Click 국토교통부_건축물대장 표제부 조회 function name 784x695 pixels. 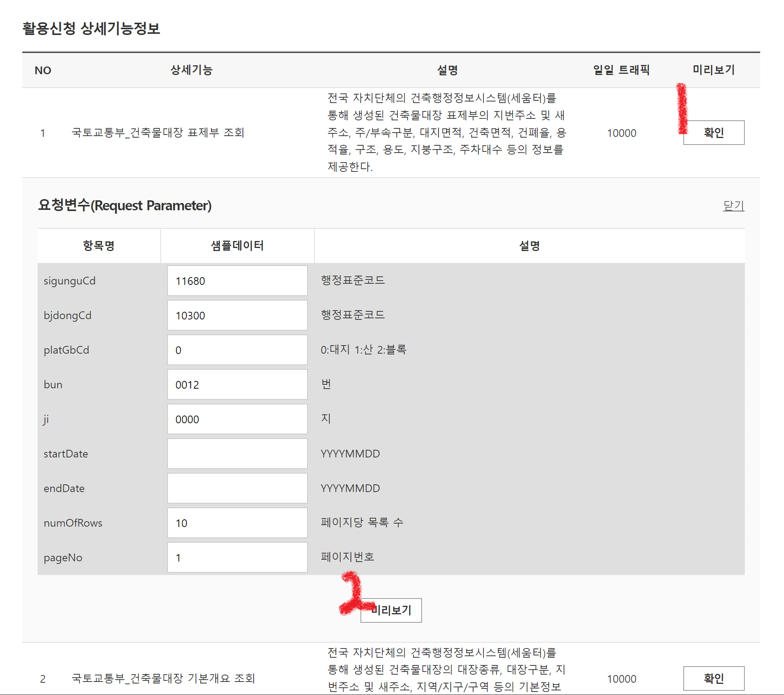pyautogui.click(x=158, y=133)
